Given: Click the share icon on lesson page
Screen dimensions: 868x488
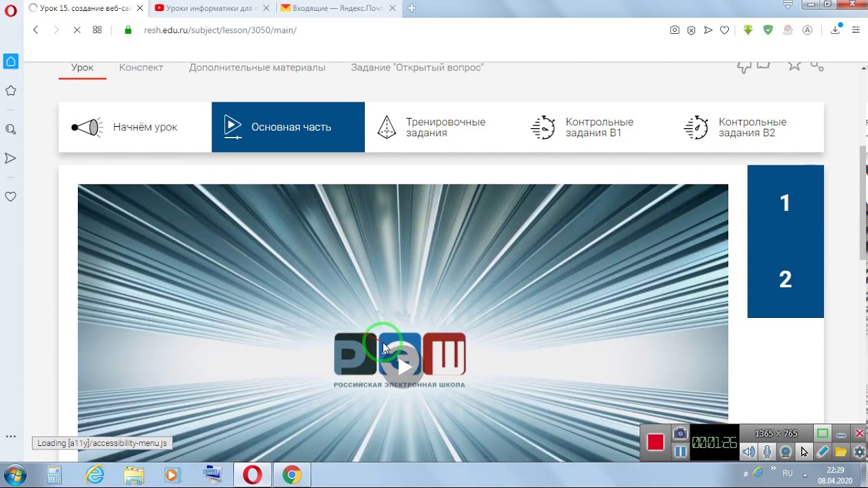Looking at the screenshot, I should pyautogui.click(x=817, y=66).
